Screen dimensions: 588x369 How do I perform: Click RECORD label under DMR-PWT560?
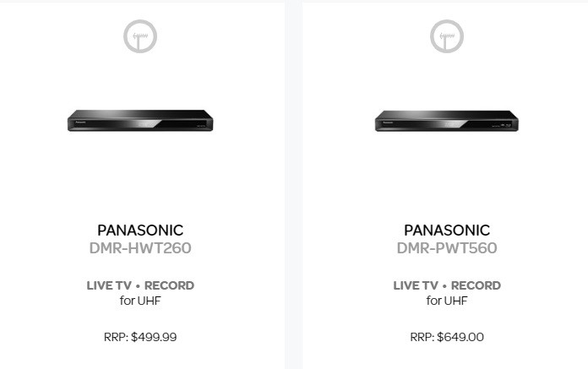pos(476,285)
